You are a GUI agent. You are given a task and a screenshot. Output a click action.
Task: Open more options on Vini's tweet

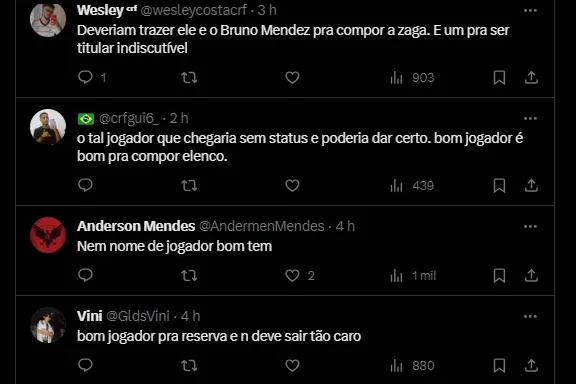click(530, 316)
